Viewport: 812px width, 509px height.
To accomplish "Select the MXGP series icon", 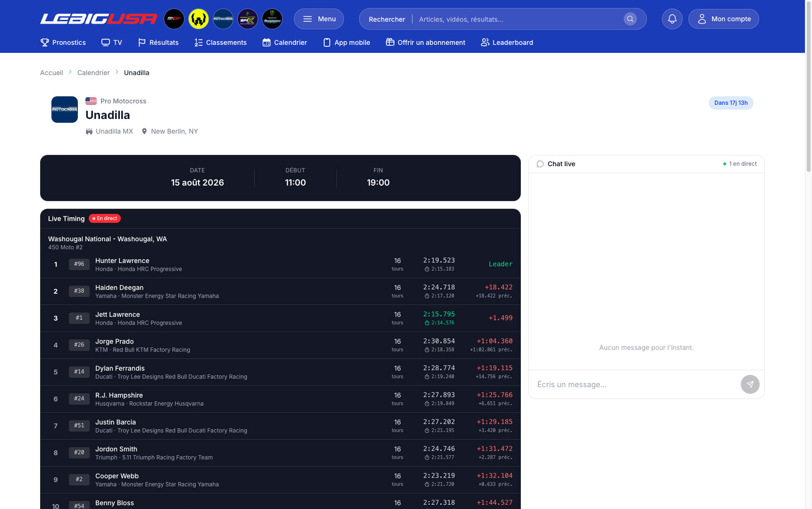I will pyautogui.click(x=174, y=19).
